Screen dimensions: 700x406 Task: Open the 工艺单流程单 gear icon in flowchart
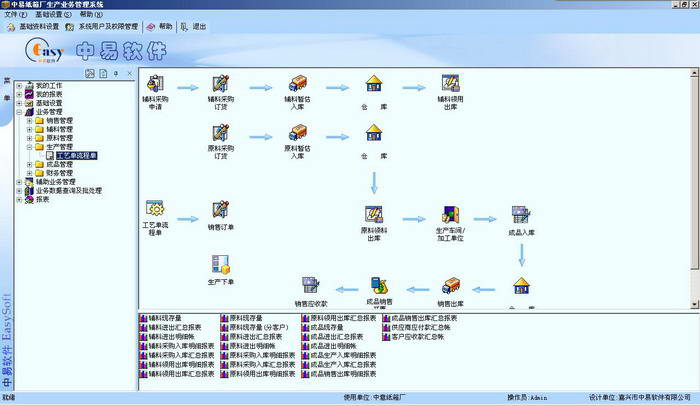pos(155,209)
